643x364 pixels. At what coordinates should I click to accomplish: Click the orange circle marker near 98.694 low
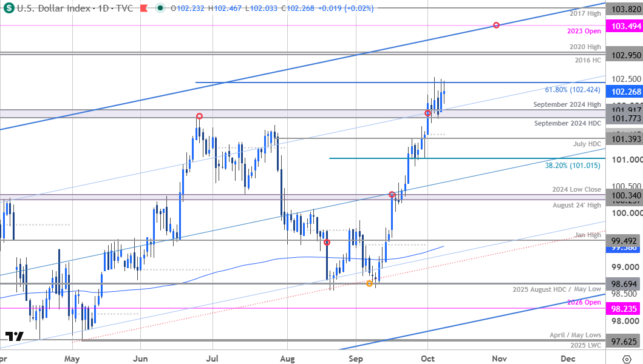(370, 283)
